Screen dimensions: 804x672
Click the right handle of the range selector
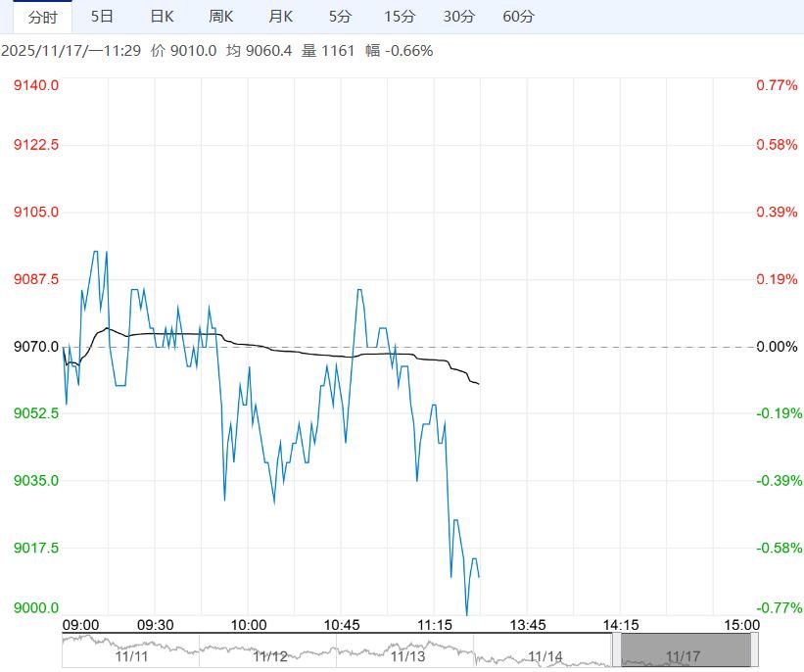click(x=755, y=650)
